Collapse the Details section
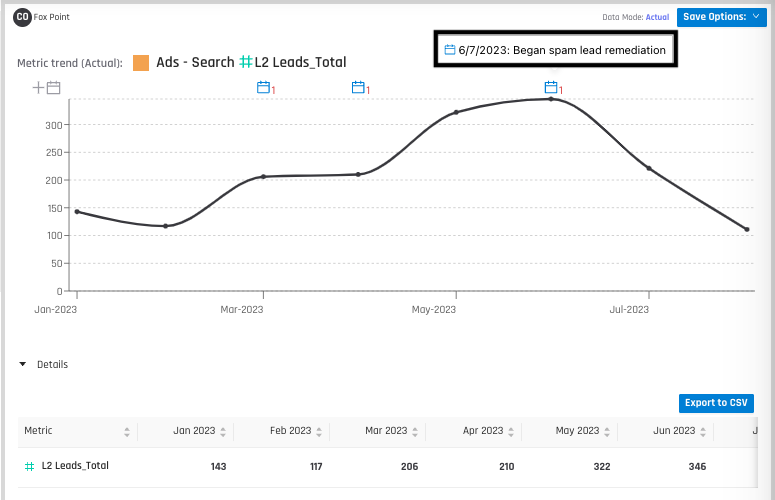The image size is (775, 500). 22,364
